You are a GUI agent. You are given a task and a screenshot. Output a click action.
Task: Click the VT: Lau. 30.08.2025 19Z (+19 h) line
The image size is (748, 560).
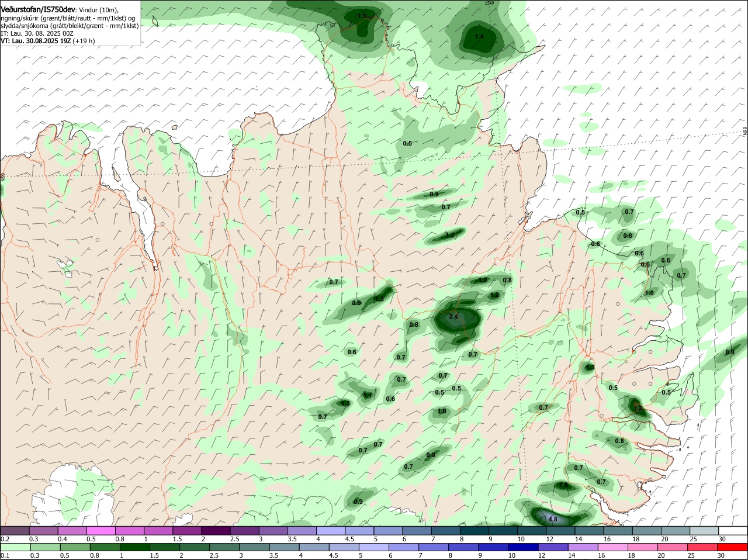pyautogui.click(x=47, y=41)
